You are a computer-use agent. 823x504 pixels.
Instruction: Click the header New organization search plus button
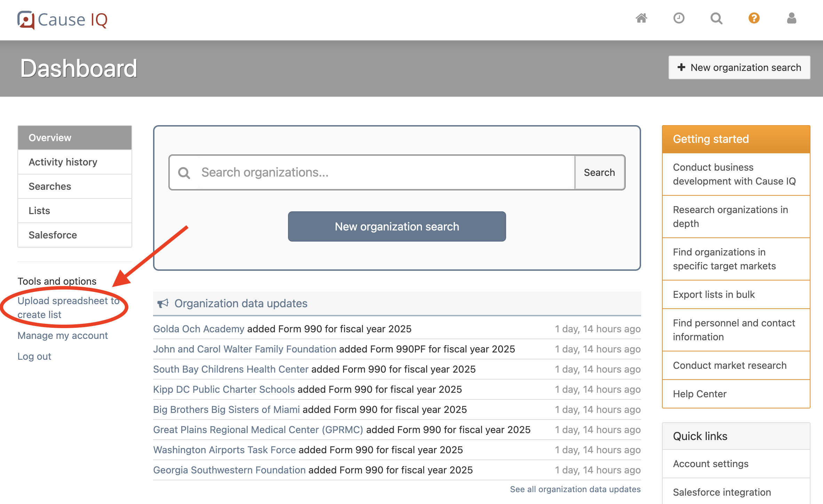pyautogui.click(x=739, y=67)
